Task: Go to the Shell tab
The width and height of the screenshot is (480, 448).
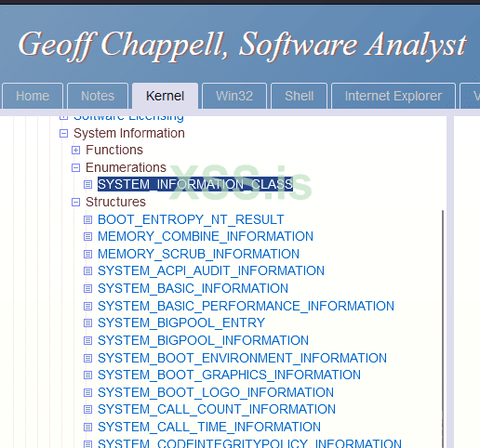Action: coord(300,96)
